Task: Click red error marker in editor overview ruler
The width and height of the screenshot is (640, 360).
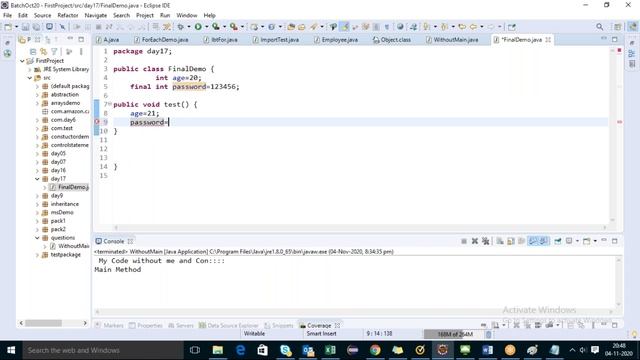Action: click(619, 122)
